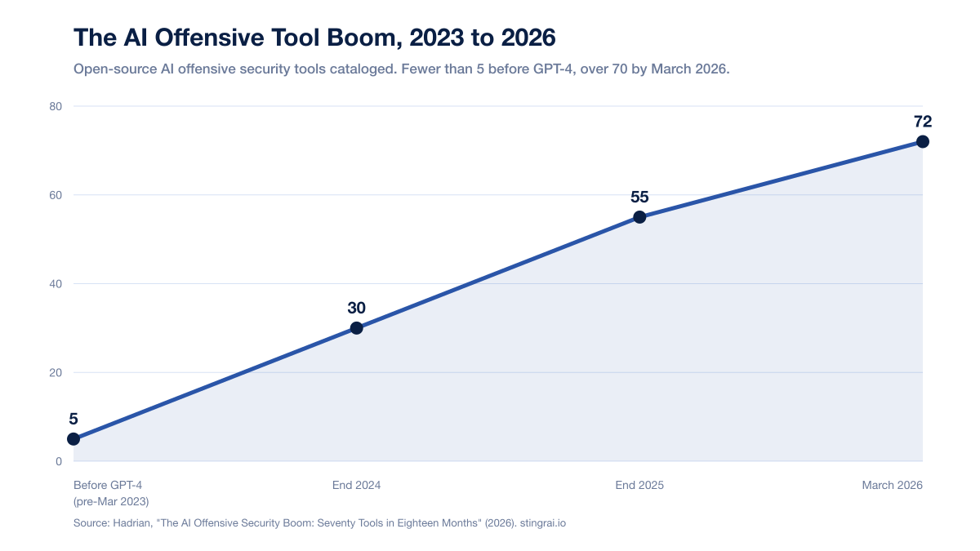Click the chart title "The AI Offensive Tool Boom, 2023 to 2026"
This screenshot has height=551, width=980.
[x=314, y=38]
